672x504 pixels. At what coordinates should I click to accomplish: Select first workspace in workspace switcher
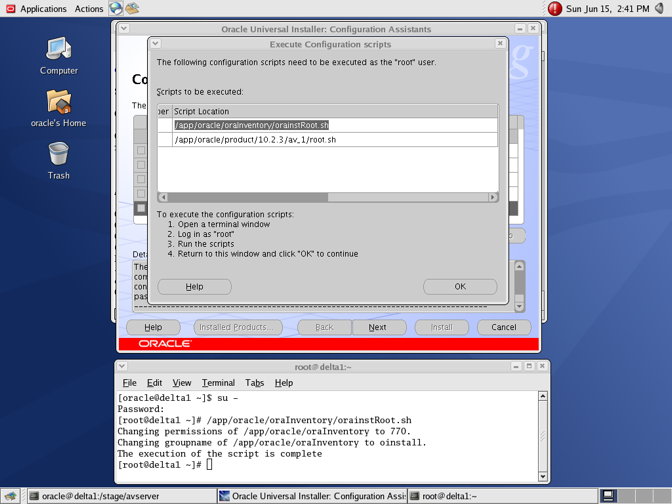point(607,496)
